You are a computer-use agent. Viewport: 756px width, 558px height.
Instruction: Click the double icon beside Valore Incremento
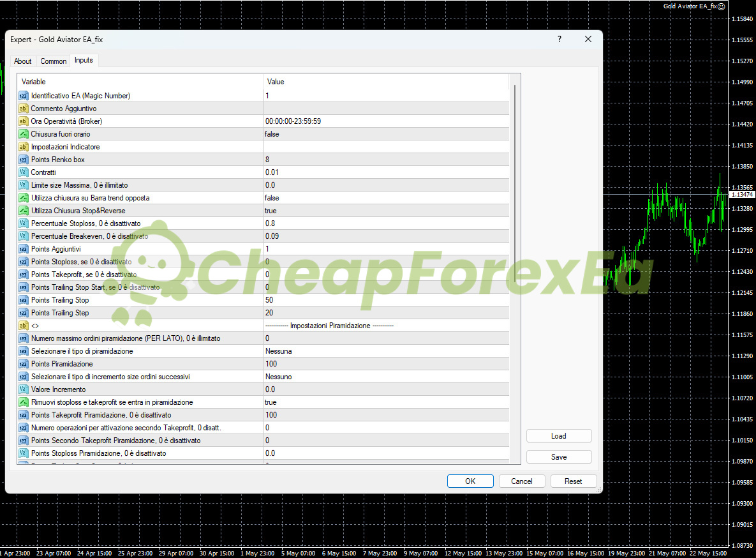coord(23,389)
